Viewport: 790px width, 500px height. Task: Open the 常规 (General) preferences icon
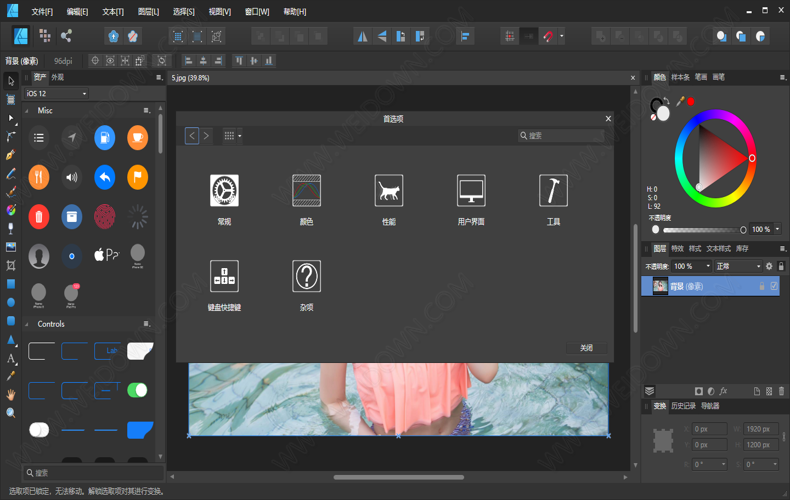[x=224, y=191]
